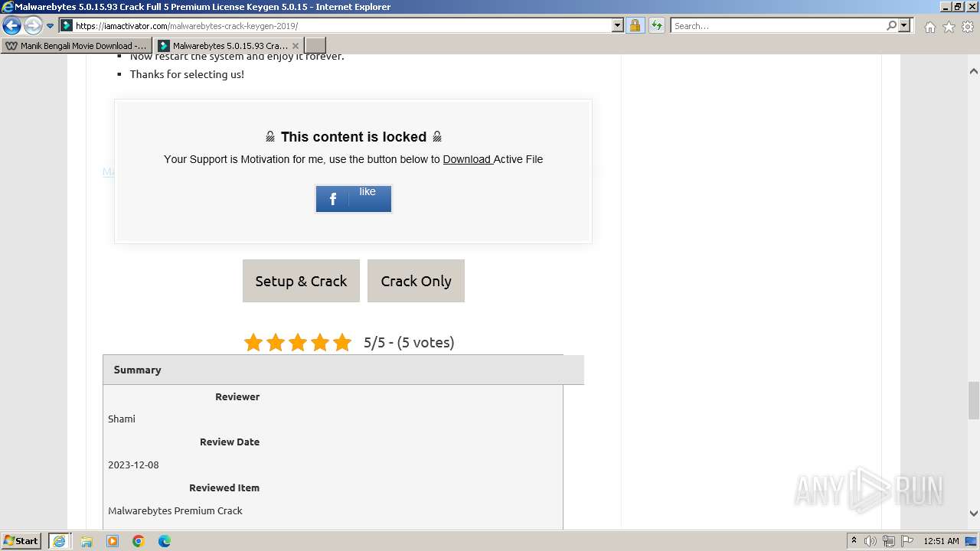Viewport: 980px width, 551px height.
Task: Click the third rating star
Action: point(298,342)
